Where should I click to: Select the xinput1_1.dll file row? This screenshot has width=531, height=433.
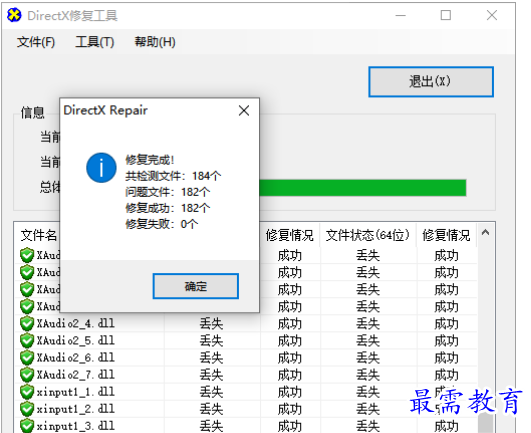(x=246, y=392)
